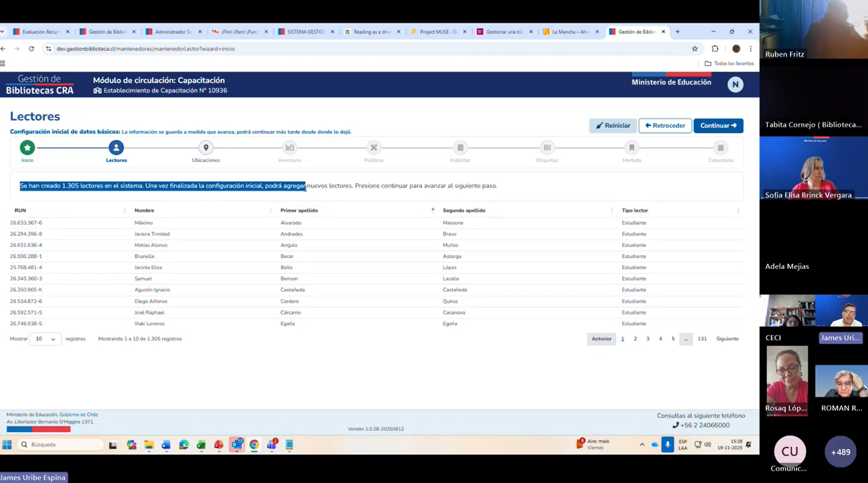Click the Inventario step icon
Image resolution: width=868 pixels, height=483 pixels.
pos(290,147)
